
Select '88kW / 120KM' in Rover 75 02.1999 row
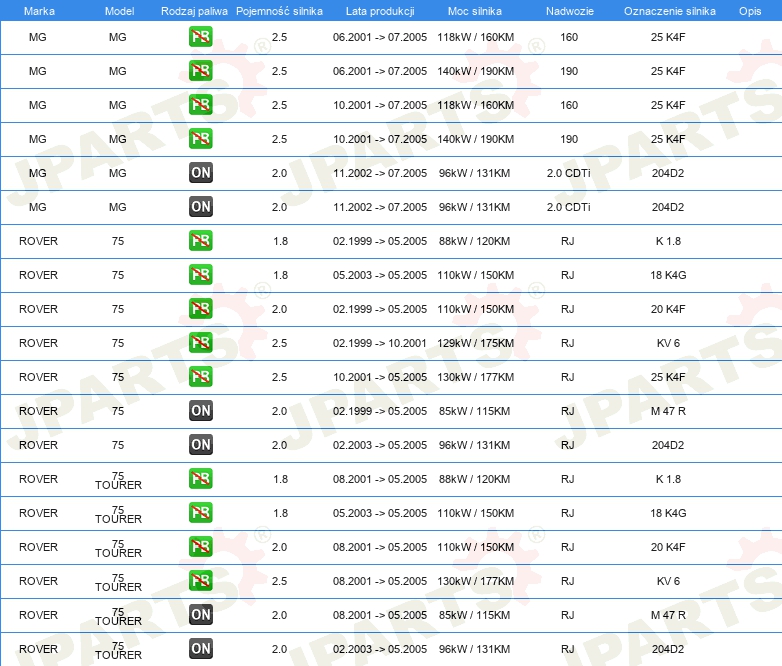point(474,241)
